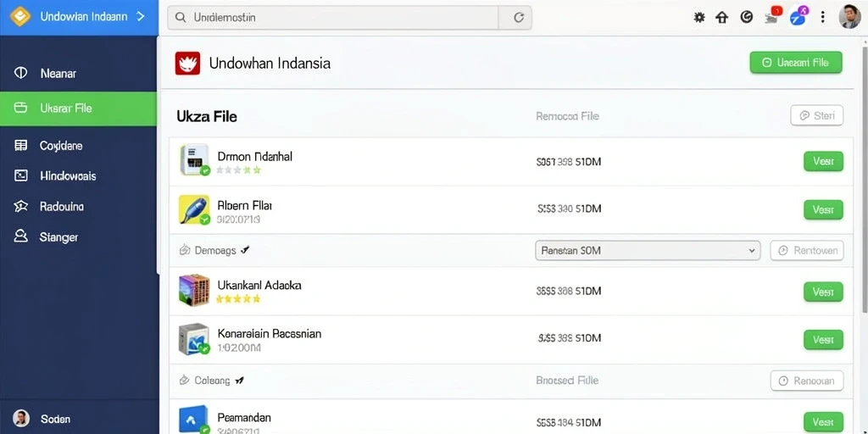Expand the Undowhan Indaann header chevron

(x=140, y=17)
